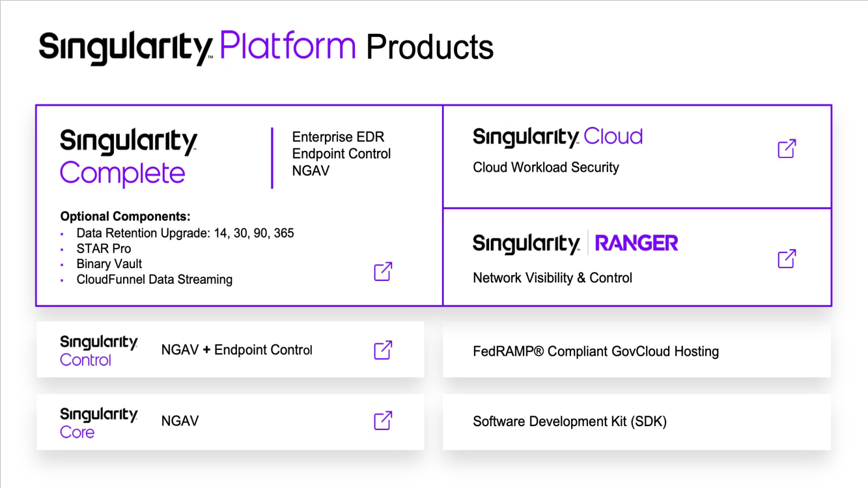This screenshot has width=868, height=488.
Task: Open the Singularity Ranger external link icon
Action: coord(787,258)
